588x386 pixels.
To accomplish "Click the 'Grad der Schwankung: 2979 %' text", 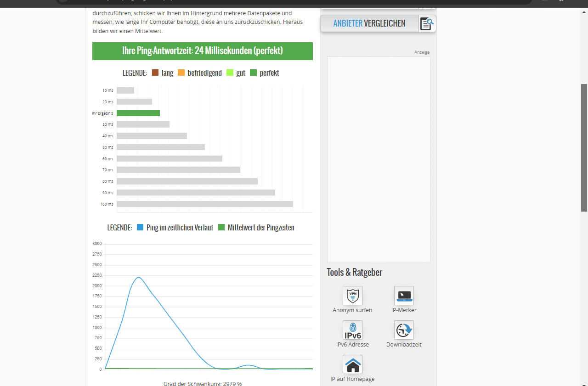I will coord(203,383).
